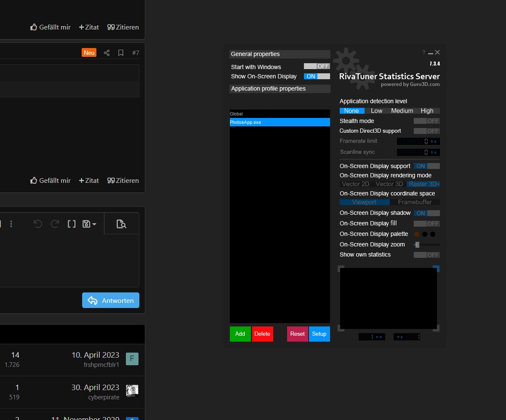
Task: Click the Antworten reply button
Action: coord(111,300)
